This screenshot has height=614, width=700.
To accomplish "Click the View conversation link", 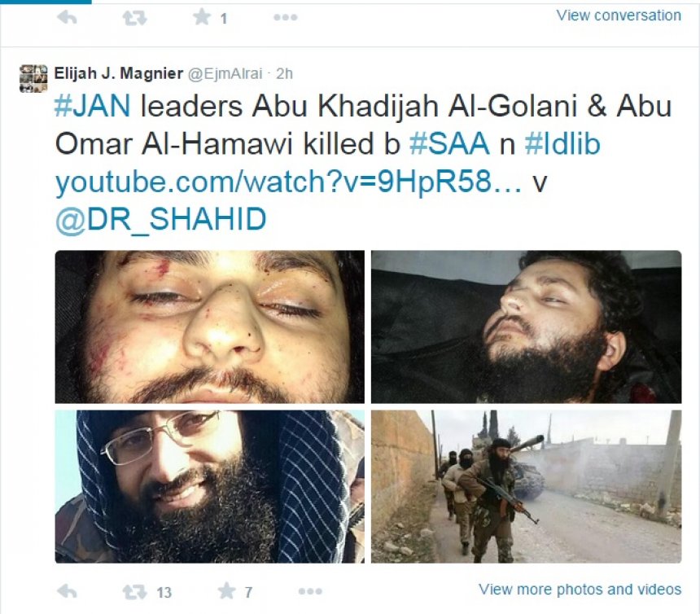I will coord(619,15).
